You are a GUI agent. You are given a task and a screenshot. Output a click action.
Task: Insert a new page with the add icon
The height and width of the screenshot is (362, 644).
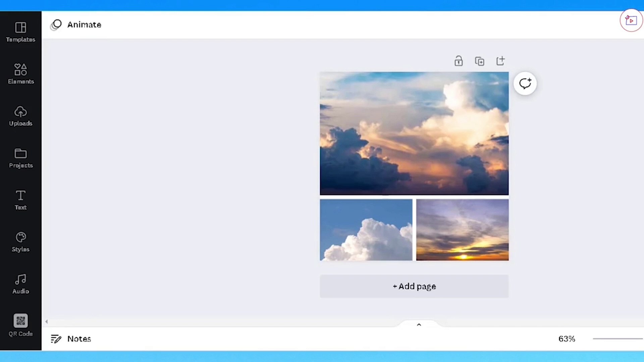click(x=500, y=61)
